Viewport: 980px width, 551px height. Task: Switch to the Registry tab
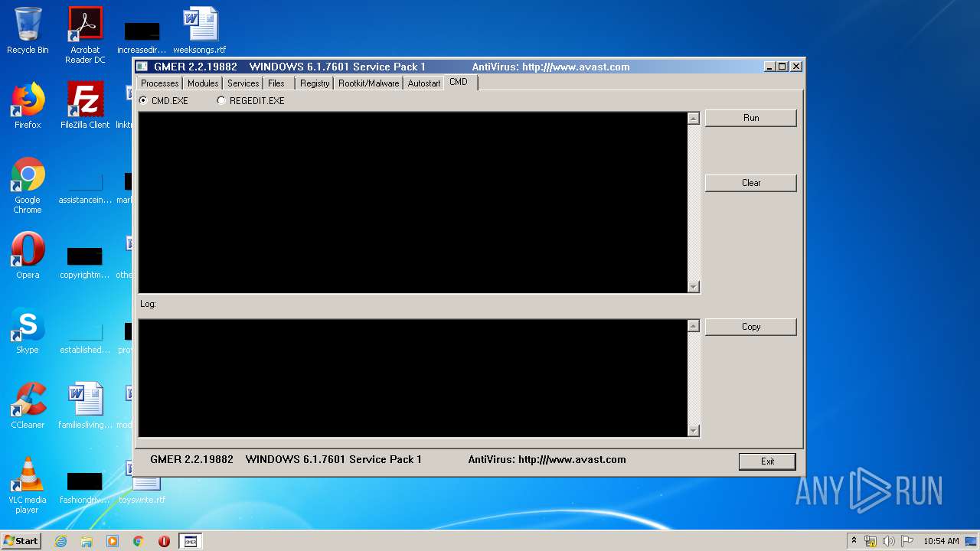tap(315, 83)
